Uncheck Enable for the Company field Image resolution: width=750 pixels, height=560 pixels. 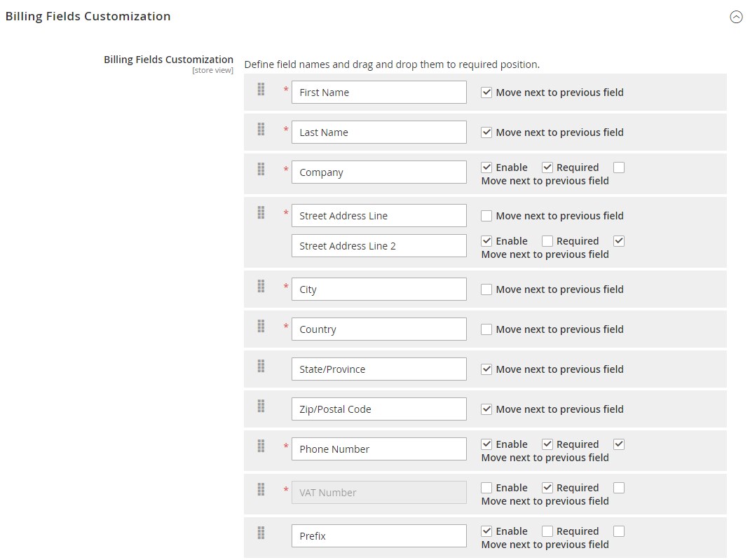(x=486, y=168)
